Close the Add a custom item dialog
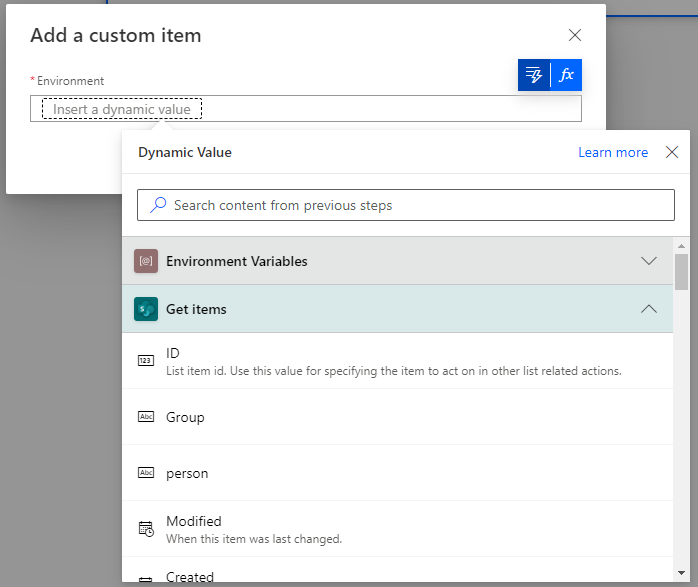The height and width of the screenshot is (587, 698). tap(575, 35)
